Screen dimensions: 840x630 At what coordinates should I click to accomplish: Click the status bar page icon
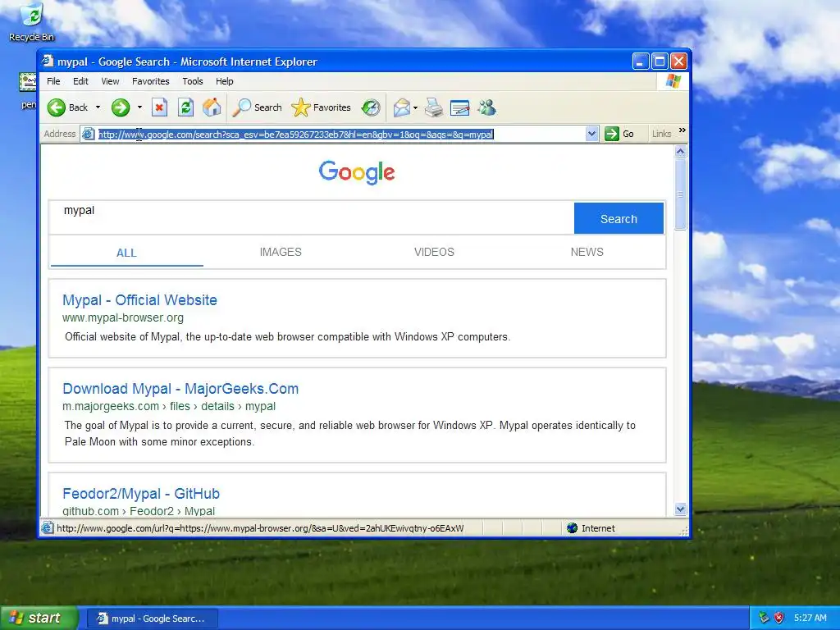click(48, 528)
